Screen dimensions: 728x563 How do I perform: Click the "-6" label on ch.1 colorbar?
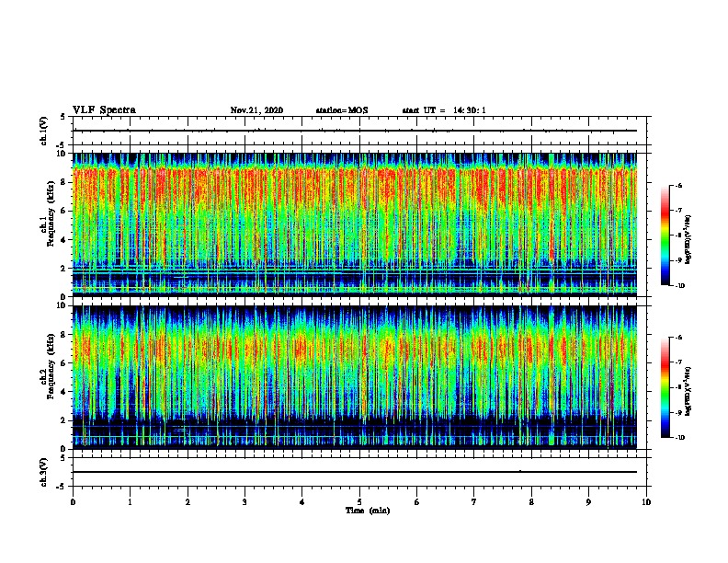679,185
